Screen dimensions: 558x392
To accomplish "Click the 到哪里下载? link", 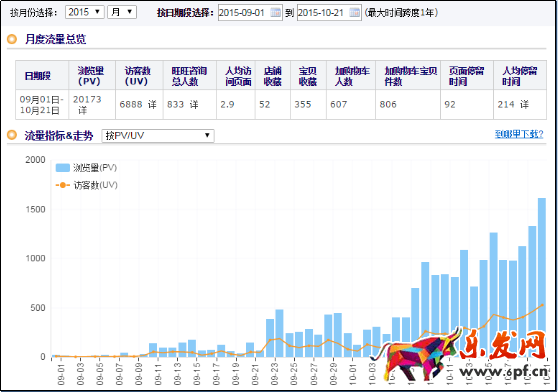I will pyautogui.click(x=519, y=134).
